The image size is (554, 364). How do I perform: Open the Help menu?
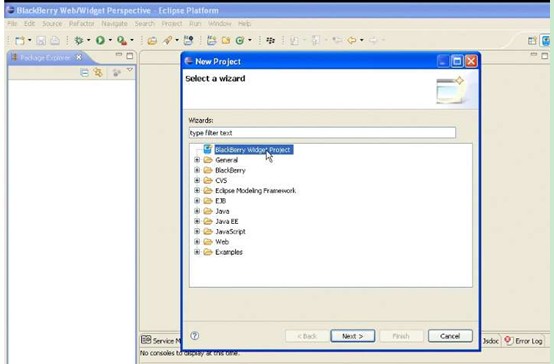click(244, 24)
